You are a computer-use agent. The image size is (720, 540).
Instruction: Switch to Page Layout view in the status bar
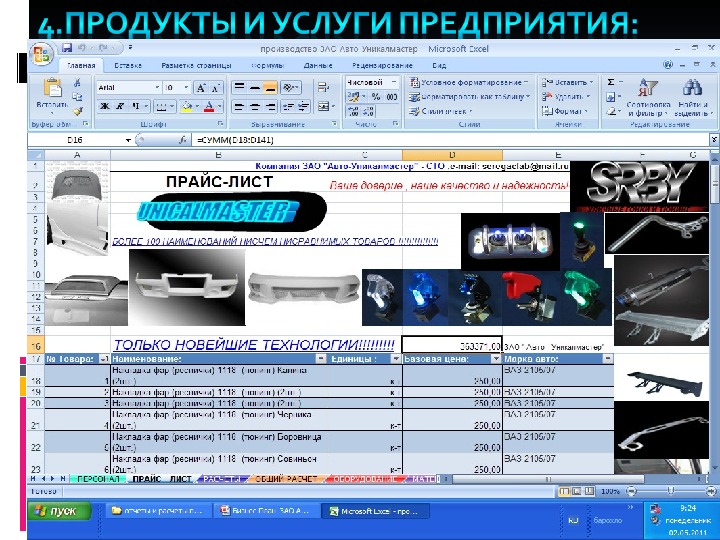click(576, 491)
